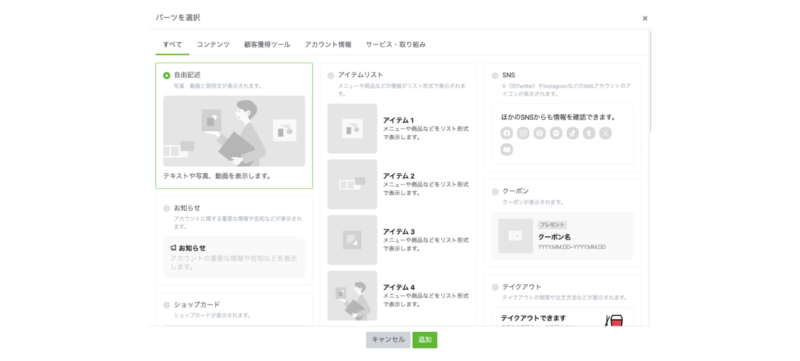Viewport: 800px width, 361px height.
Task: Click the アイテム 2 thumbnail
Action: pyautogui.click(x=353, y=184)
